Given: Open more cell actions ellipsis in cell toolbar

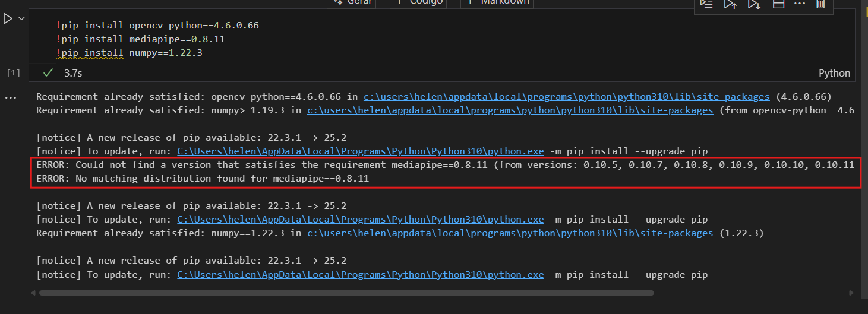Looking at the screenshot, I should 800,4.
